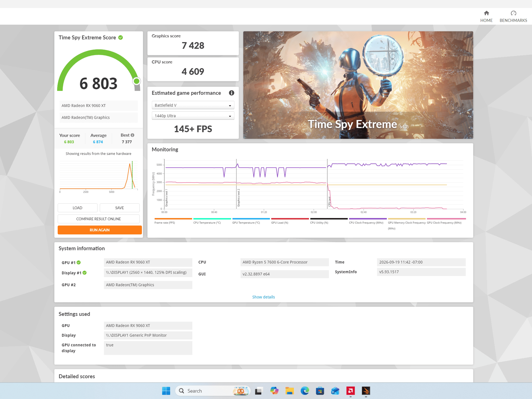The image size is (532, 399).
Task: Click the 3DMark taskbar icon
Action: tap(366, 391)
